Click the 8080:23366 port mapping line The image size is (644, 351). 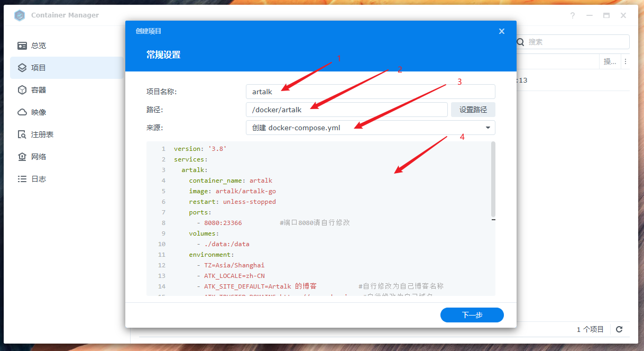click(219, 223)
